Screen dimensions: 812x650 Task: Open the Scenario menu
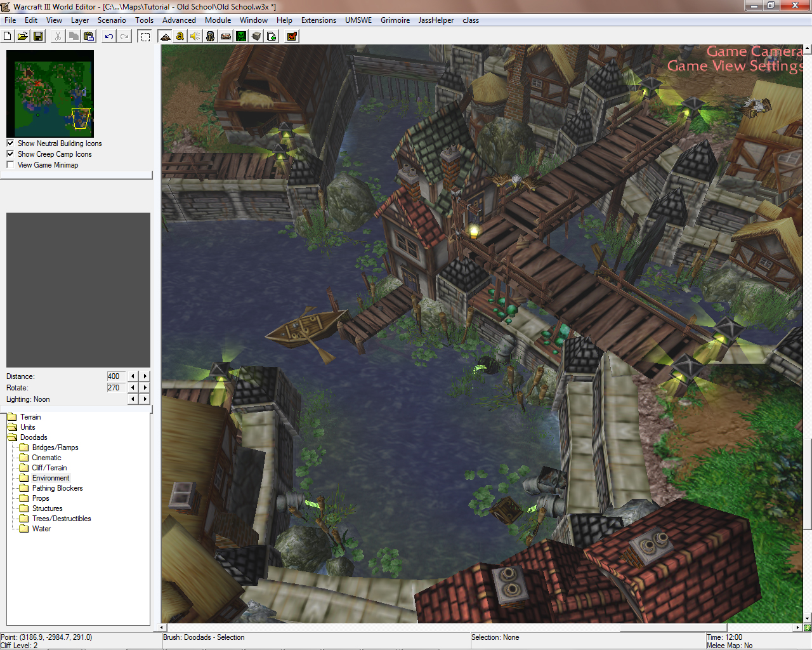coord(112,20)
